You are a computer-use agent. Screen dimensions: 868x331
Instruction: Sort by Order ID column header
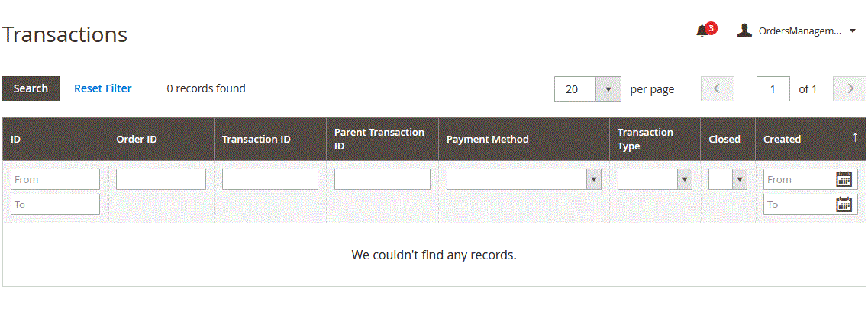(136, 140)
